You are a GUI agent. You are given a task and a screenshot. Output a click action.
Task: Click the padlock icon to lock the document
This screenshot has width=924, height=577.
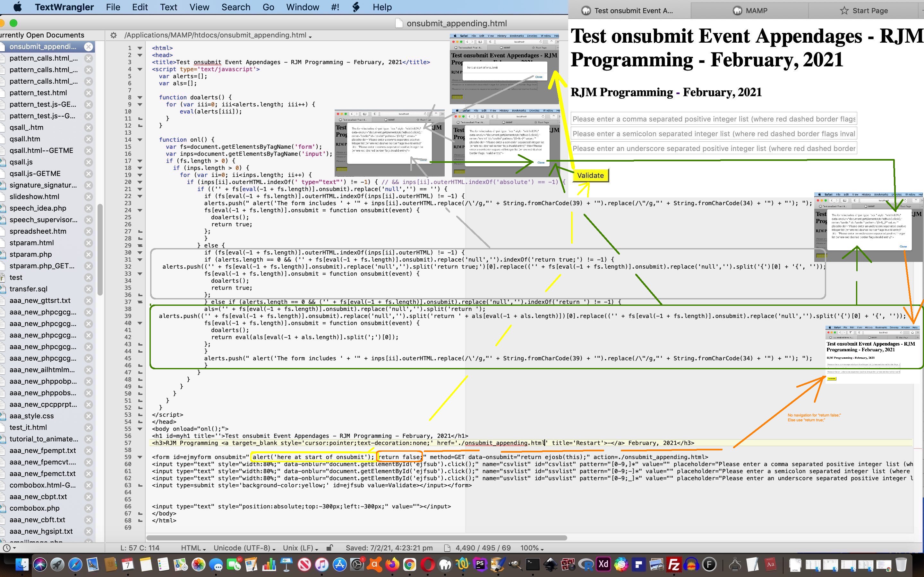(330, 548)
